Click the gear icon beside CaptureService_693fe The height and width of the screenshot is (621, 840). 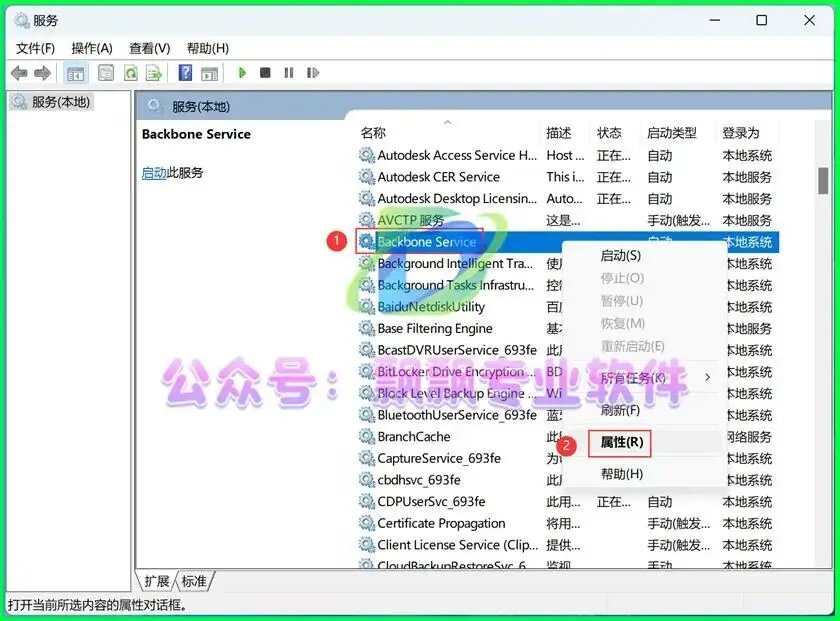point(366,458)
